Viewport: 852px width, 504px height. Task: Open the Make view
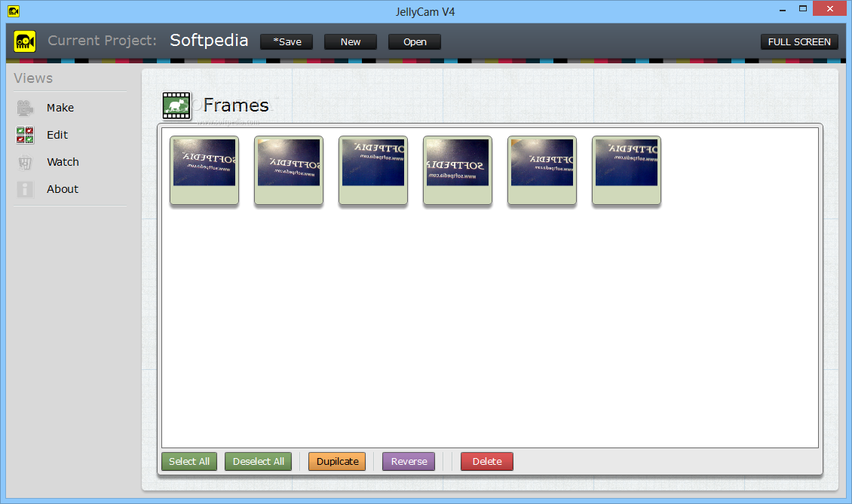60,108
